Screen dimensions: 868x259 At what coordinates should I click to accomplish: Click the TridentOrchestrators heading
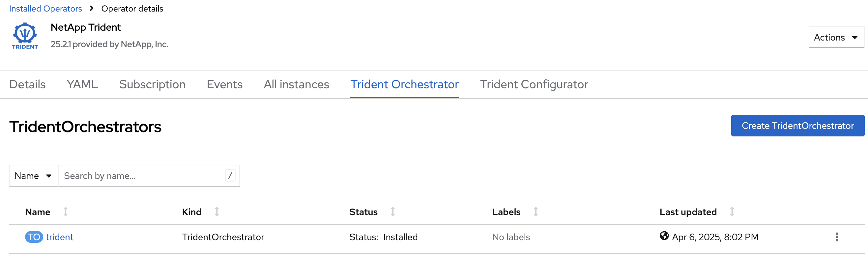click(x=85, y=127)
